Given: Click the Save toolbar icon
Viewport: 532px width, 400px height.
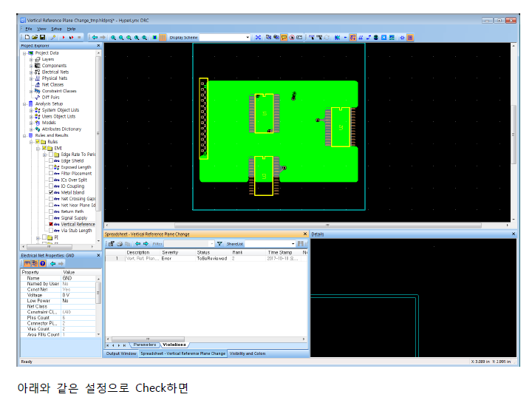Looking at the screenshot, I should point(42,37).
